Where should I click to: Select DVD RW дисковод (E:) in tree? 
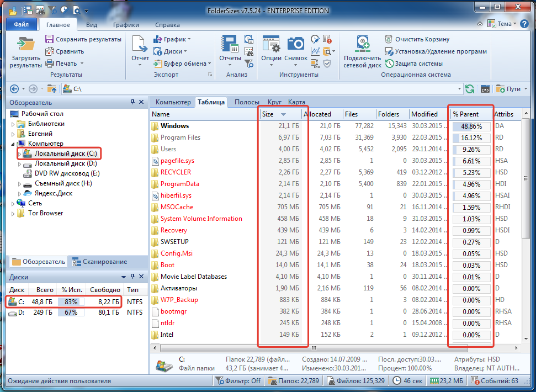click(67, 173)
